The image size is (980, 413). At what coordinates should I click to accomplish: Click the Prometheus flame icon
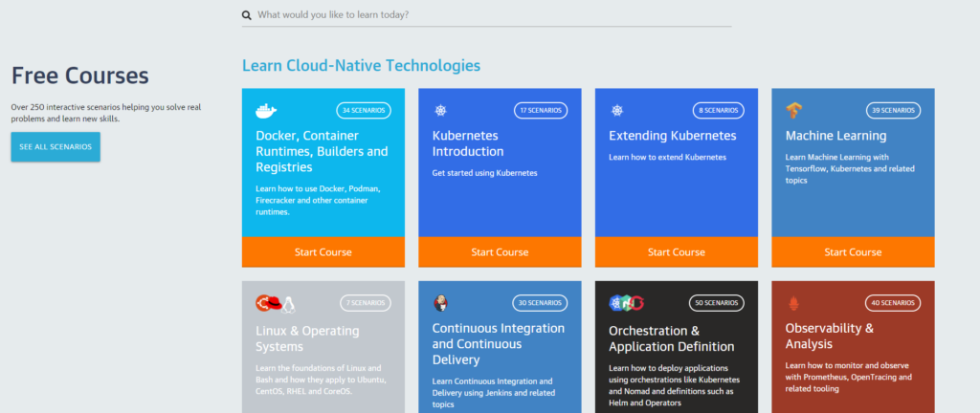tap(793, 304)
